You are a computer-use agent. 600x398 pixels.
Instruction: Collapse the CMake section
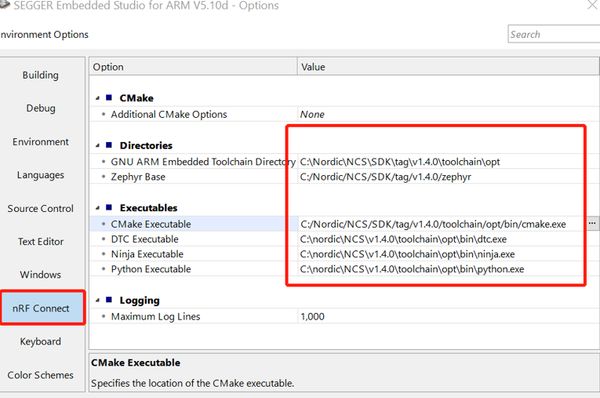tap(98, 98)
